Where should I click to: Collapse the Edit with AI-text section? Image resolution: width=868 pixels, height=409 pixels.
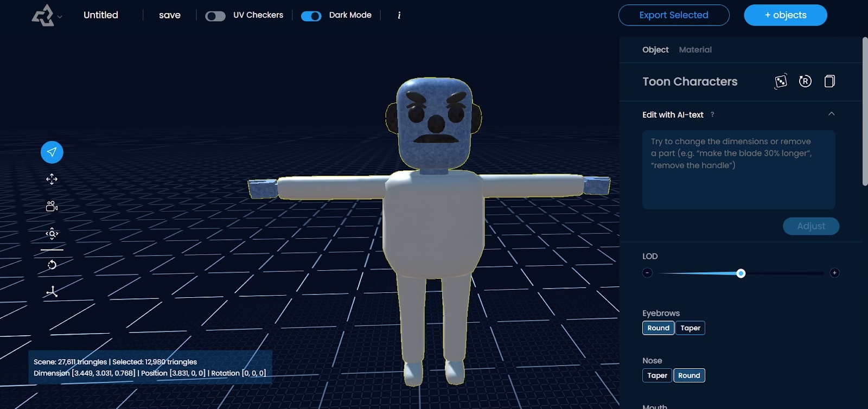(x=832, y=114)
